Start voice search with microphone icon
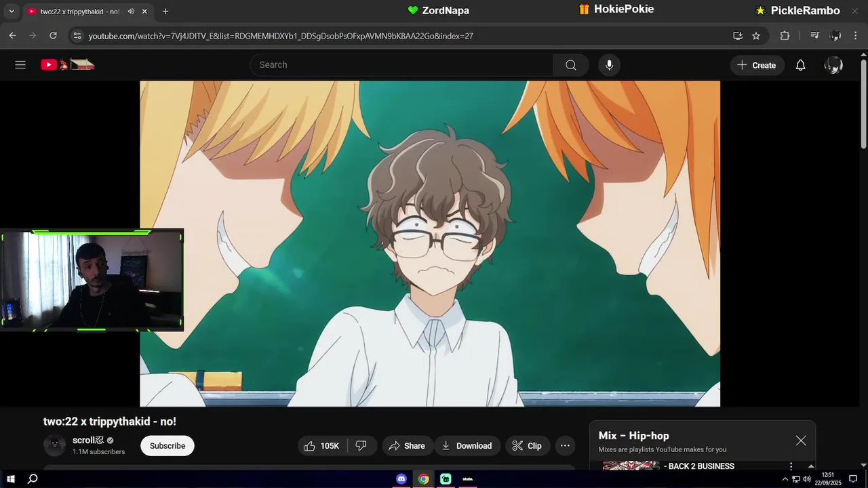868x488 pixels. [x=609, y=65]
